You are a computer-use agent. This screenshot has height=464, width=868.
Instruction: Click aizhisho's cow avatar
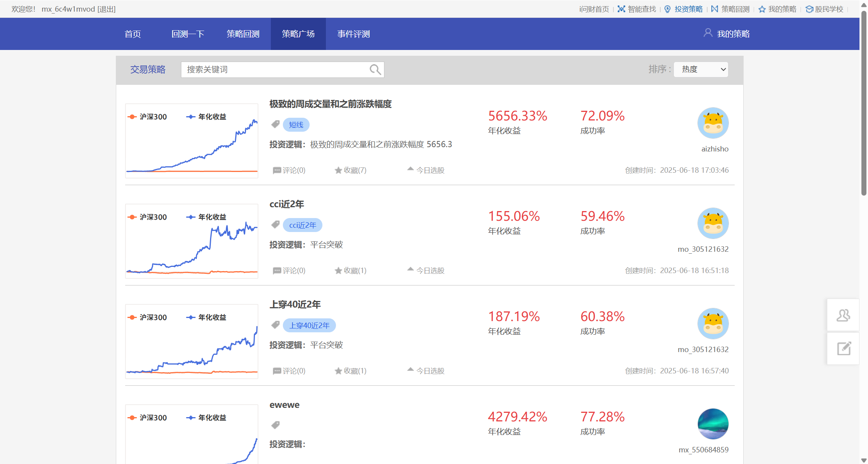click(713, 123)
